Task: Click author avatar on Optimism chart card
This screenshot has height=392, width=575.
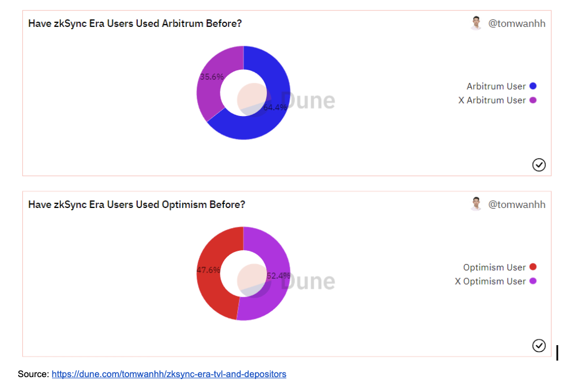Action: [x=476, y=204]
